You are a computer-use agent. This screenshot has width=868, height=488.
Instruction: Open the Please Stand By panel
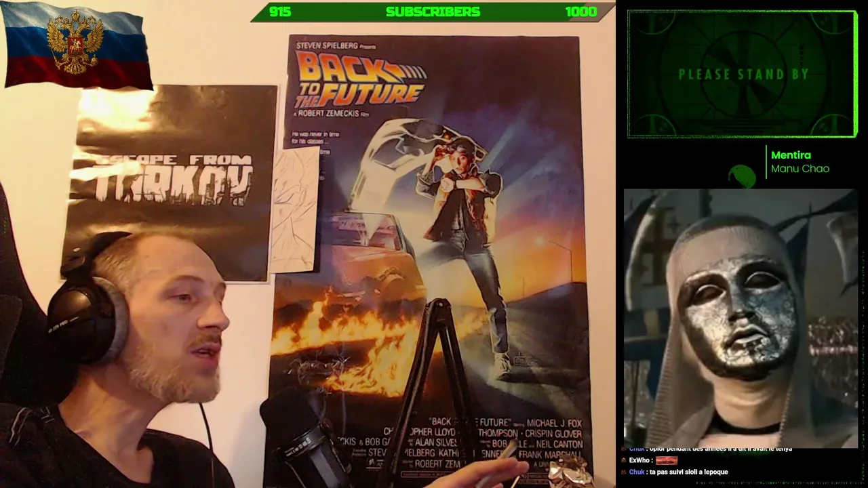point(743,74)
